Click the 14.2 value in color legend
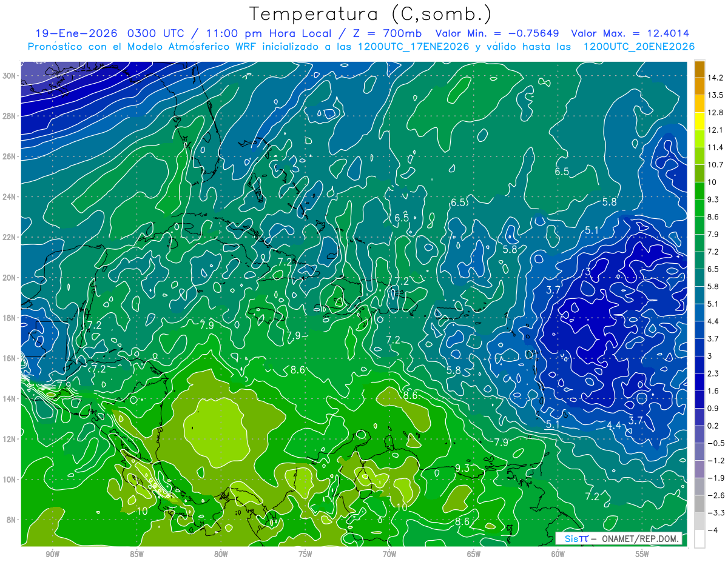 715,78
